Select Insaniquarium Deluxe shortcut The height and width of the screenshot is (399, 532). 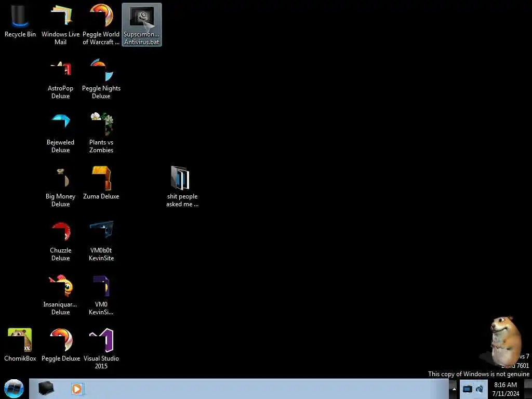click(x=60, y=295)
